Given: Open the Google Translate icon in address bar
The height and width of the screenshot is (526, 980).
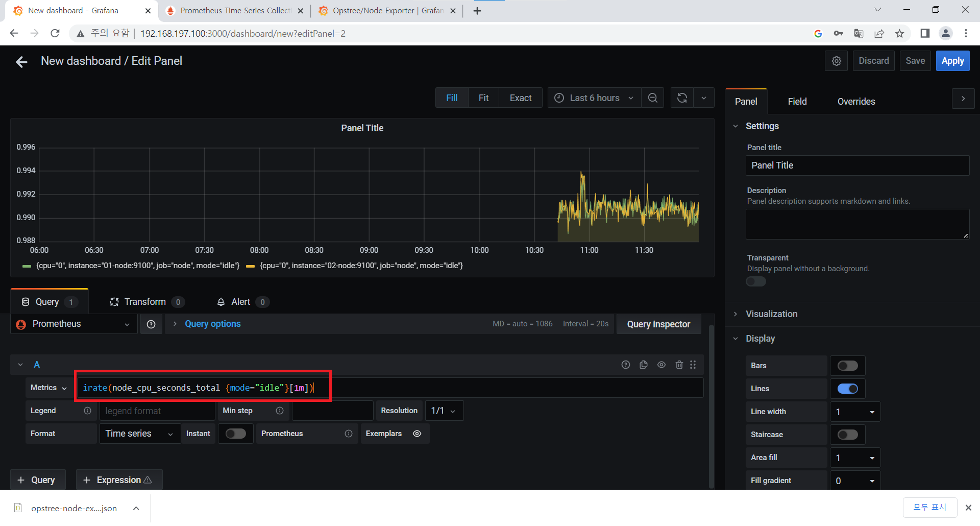Looking at the screenshot, I should 859,33.
